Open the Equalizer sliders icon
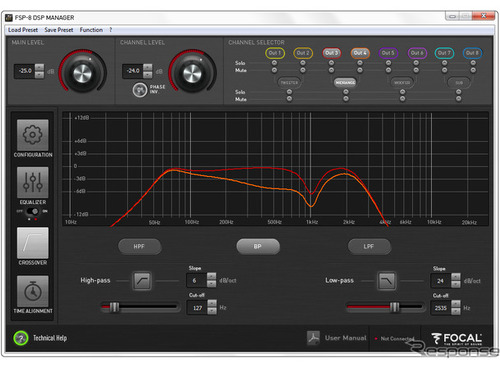 click(33, 183)
